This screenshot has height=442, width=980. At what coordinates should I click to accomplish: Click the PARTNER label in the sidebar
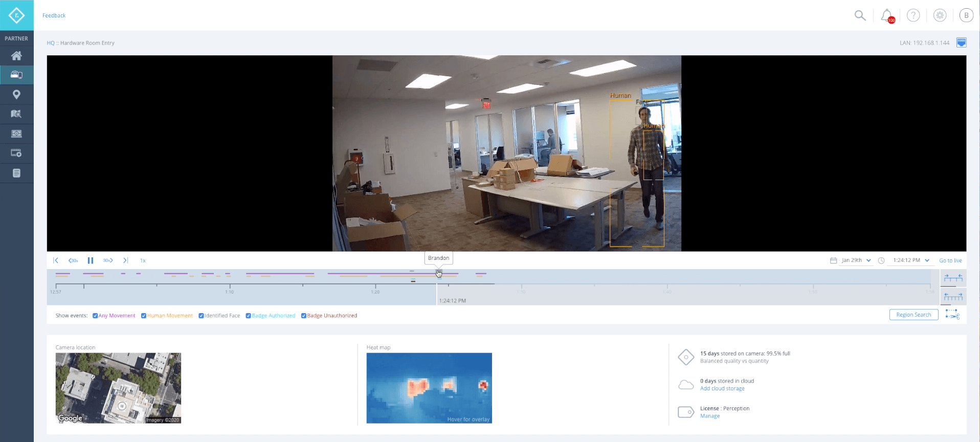(x=16, y=38)
